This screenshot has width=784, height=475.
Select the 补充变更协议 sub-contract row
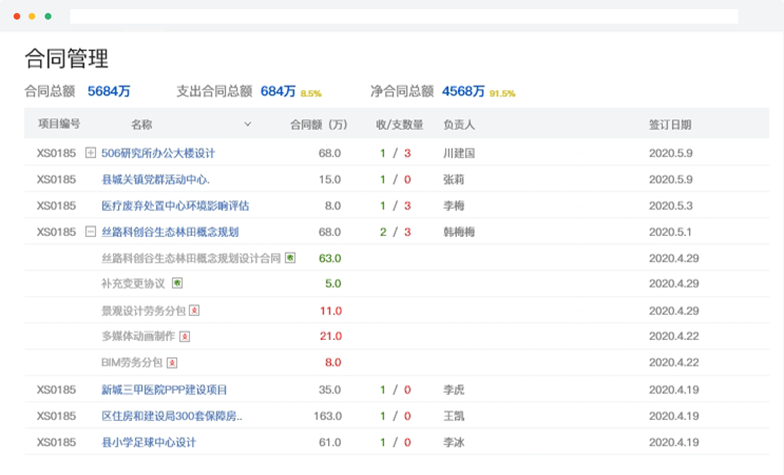click(396, 284)
